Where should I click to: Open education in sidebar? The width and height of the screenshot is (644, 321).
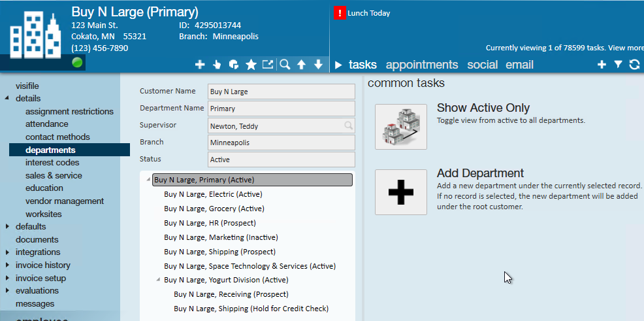(44, 188)
